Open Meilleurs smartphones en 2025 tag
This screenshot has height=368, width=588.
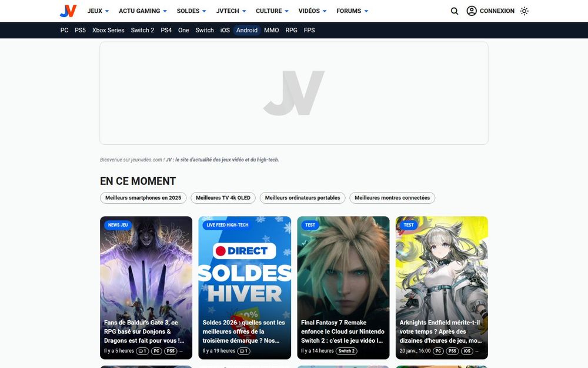point(143,198)
